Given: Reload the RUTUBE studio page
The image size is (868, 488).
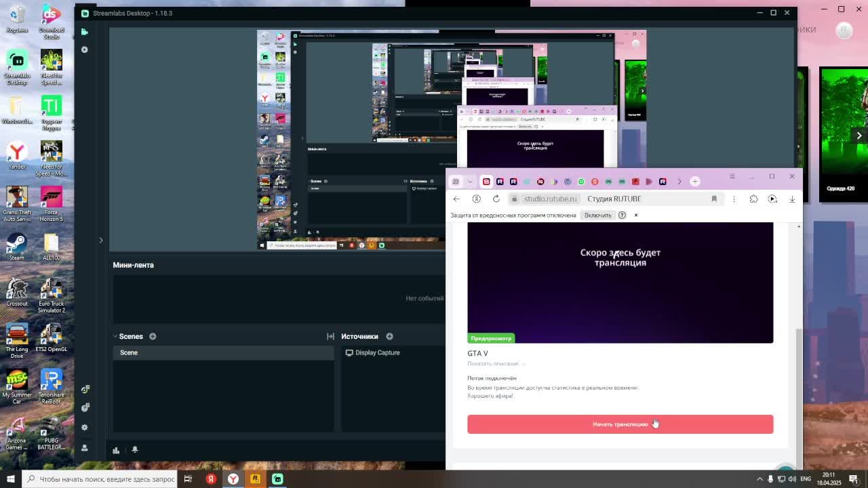Looking at the screenshot, I should (496, 199).
